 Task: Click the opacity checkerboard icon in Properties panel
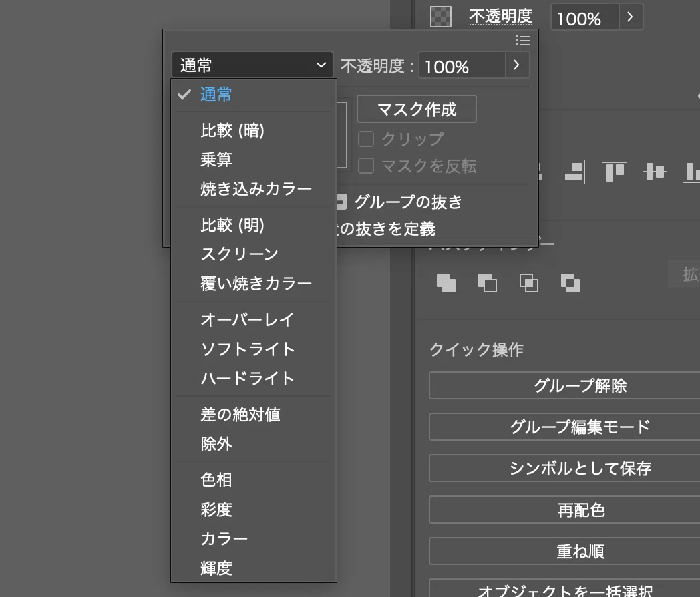[441, 17]
